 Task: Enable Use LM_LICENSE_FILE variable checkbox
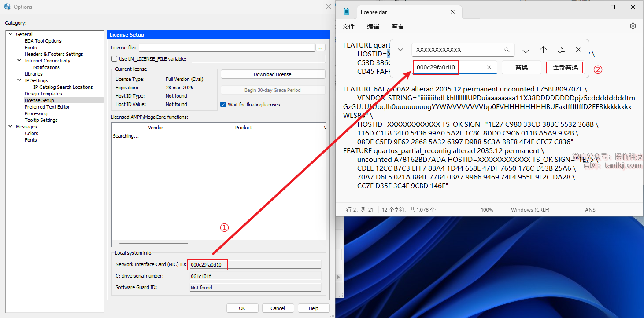pyautogui.click(x=115, y=59)
